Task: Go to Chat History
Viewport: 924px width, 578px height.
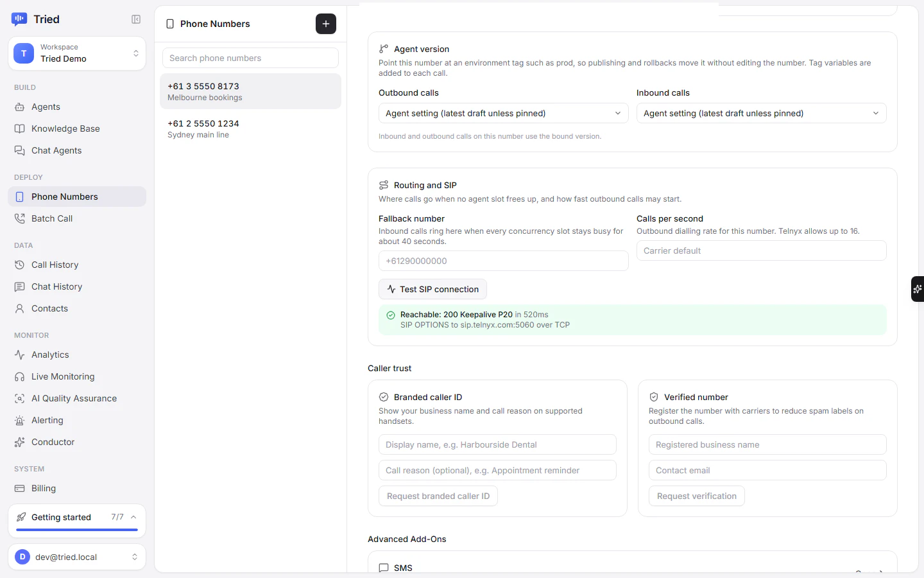Action: [77, 286]
